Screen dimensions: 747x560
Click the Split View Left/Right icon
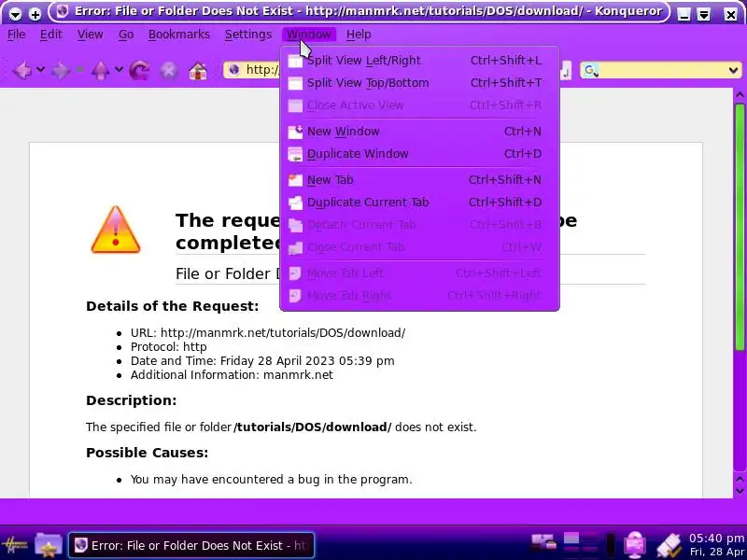[x=295, y=61]
